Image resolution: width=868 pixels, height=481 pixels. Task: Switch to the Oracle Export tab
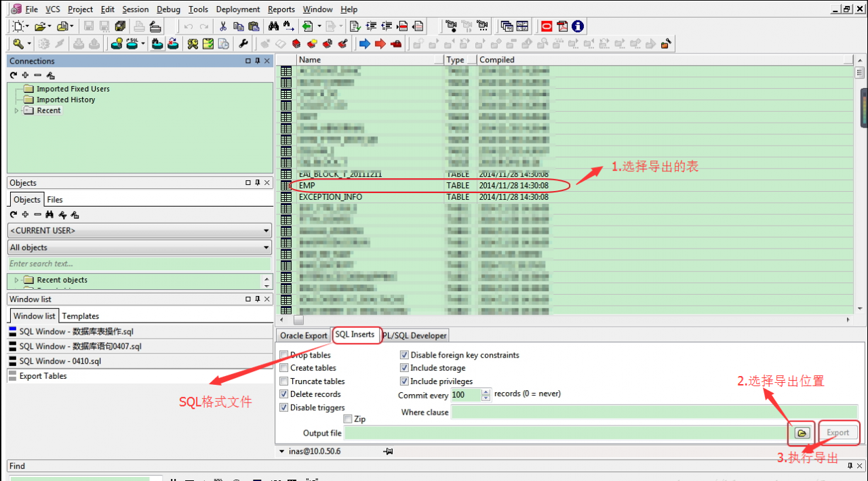tap(304, 335)
